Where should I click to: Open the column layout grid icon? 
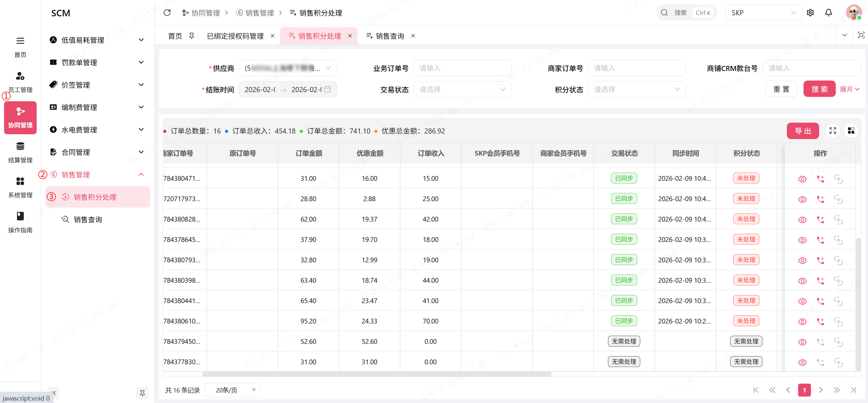click(x=851, y=131)
